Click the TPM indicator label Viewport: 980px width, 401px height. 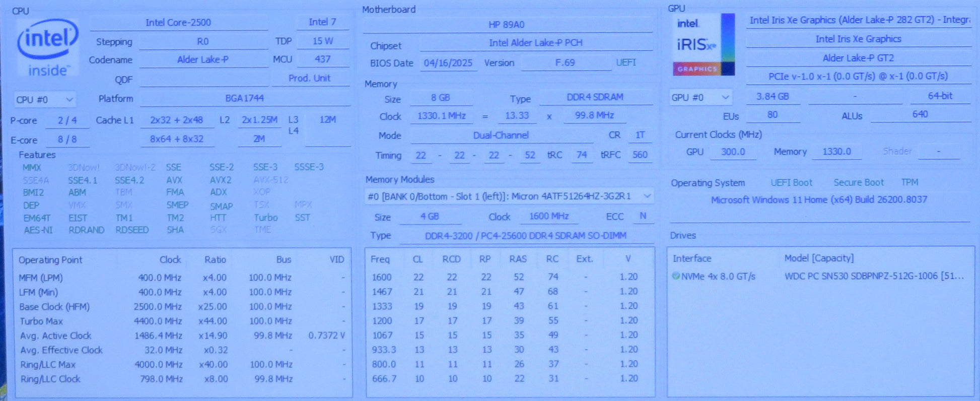point(909,182)
